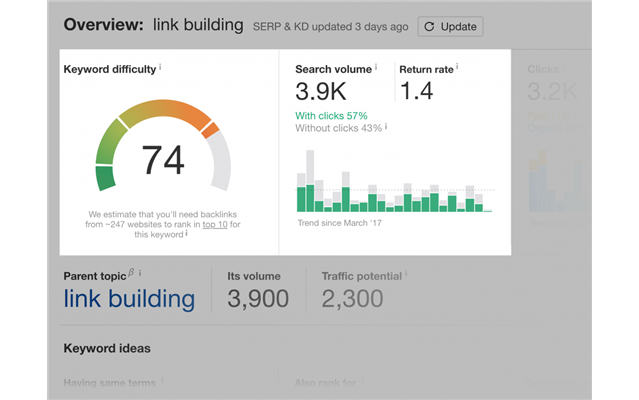Click the Traffic potential info icon
This screenshot has height=400, width=639.
(406, 274)
